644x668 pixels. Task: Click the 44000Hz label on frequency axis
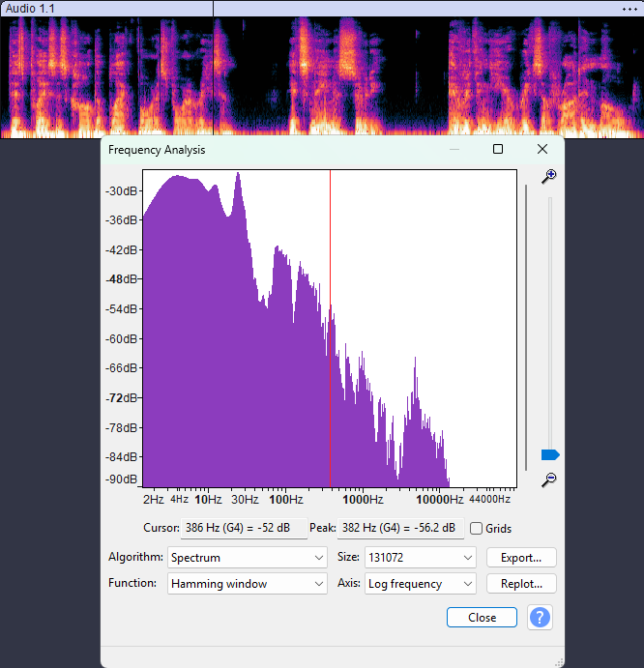489,499
